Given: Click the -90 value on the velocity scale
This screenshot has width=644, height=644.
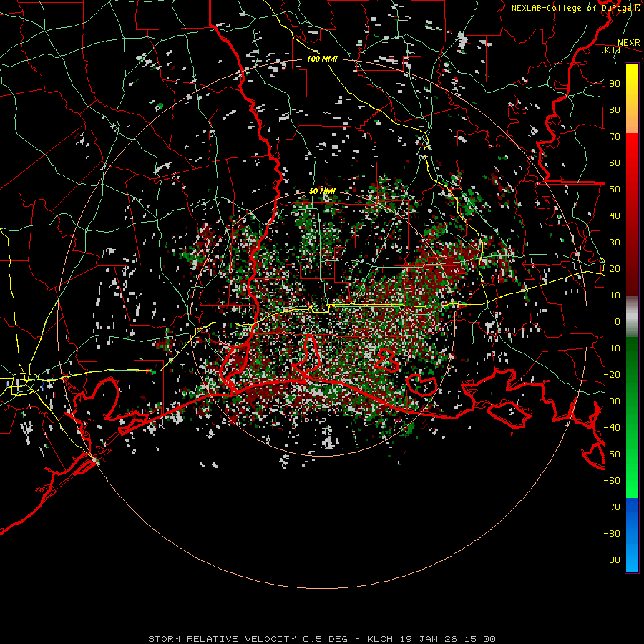Looking at the screenshot, I should pyautogui.click(x=612, y=560).
